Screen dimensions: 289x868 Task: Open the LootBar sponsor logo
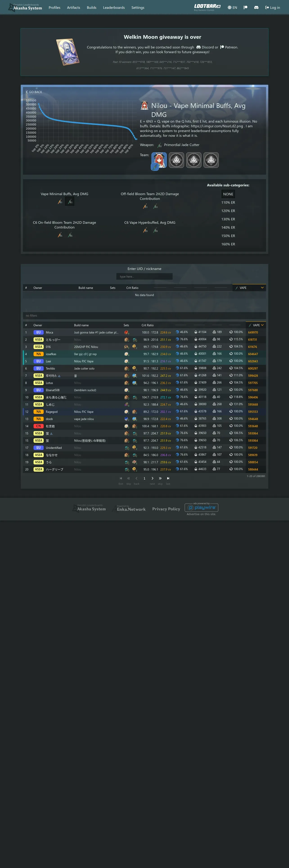(x=207, y=7)
